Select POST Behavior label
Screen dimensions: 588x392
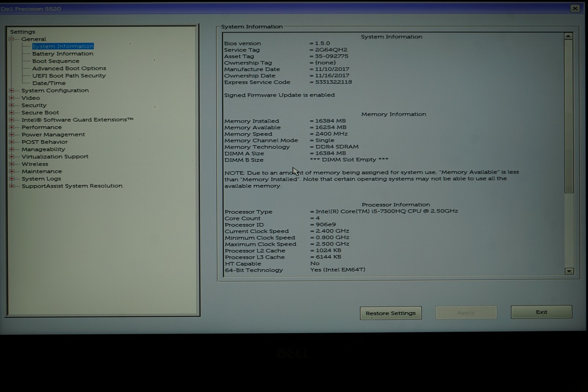click(44, 142)
